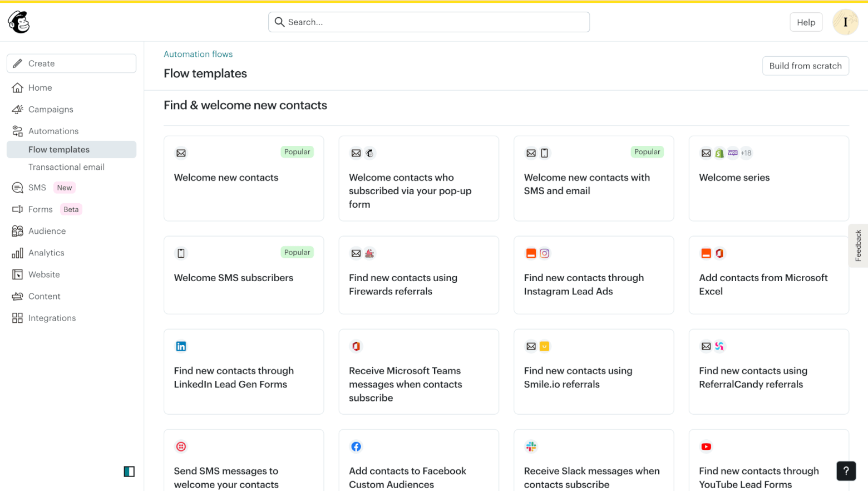
Task: Follow the Automation flows breadcrumb link
Action: [198, 54]
